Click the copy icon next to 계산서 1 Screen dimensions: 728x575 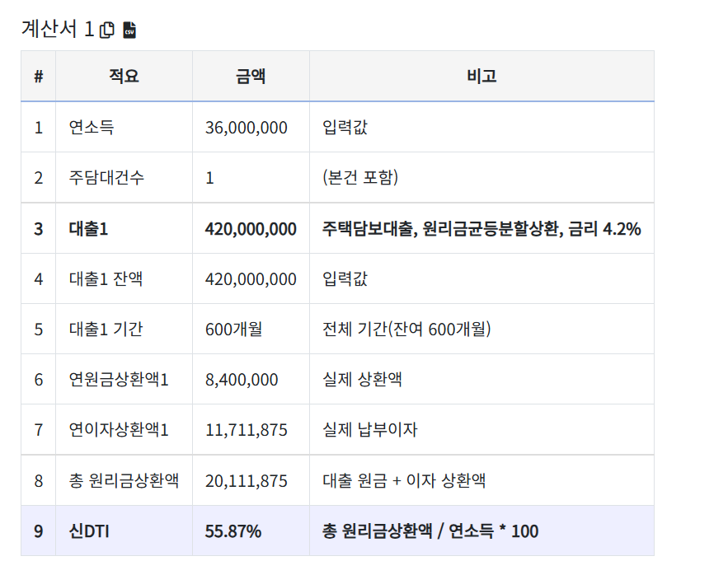point(107,30)
